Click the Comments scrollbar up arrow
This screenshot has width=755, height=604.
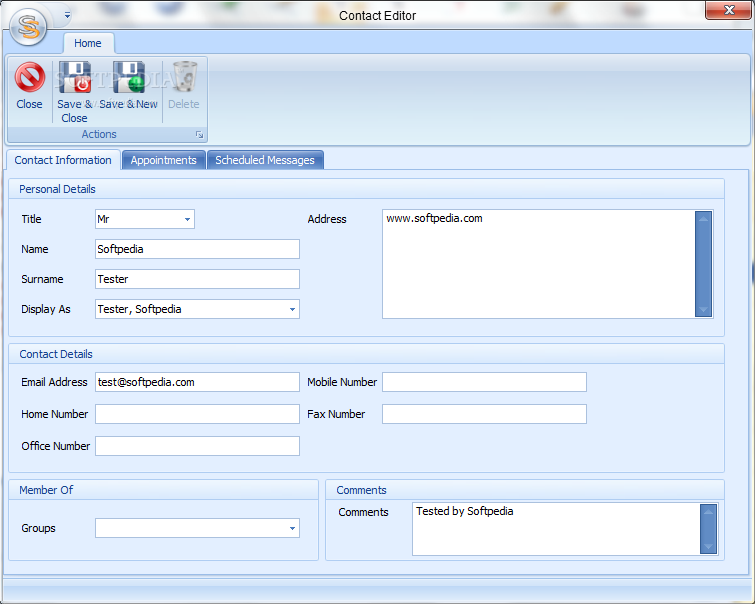(x=708, y=512)
